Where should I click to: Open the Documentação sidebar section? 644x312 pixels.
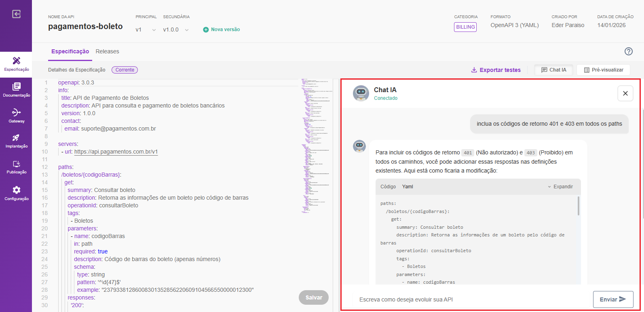16,90
